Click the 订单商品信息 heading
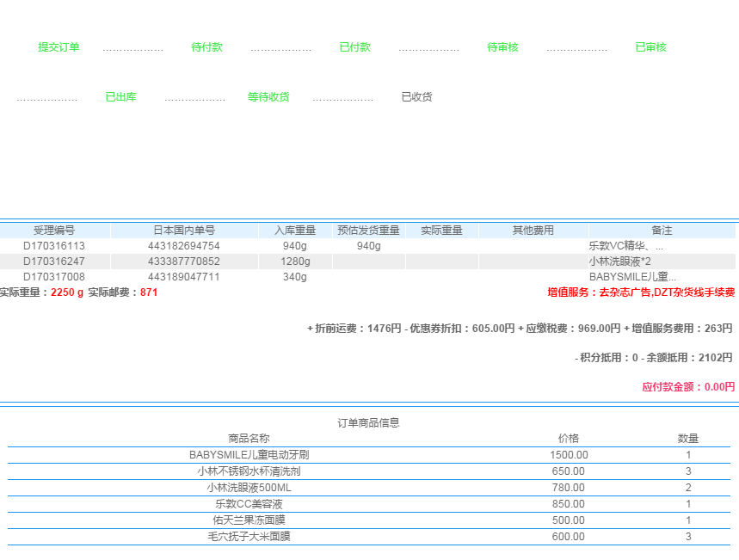This screenshot has width=739, height=560. click(368, 423)
